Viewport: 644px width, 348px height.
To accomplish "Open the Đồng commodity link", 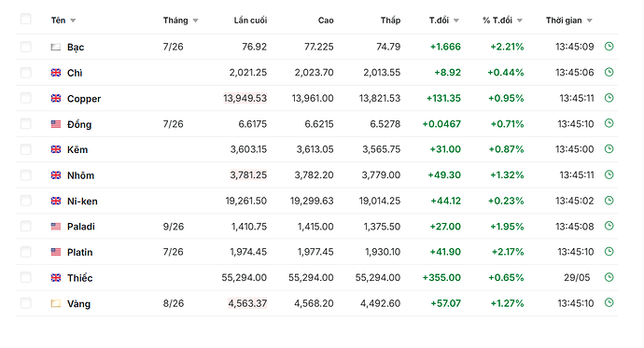I will (x=79, y=124).
